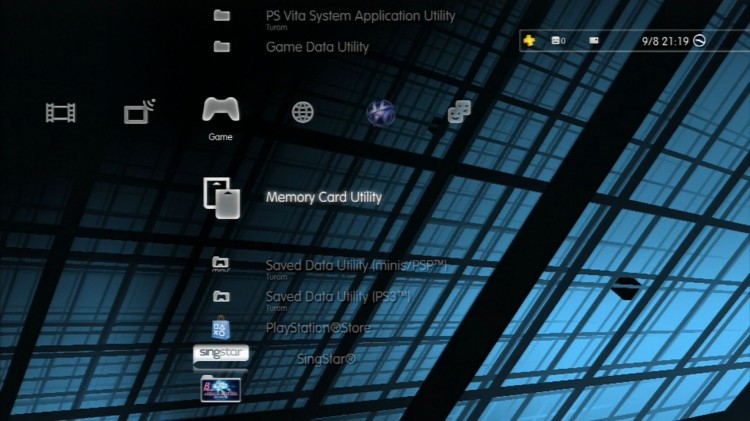The width and height of the screenshot is (750, 421).
Task: Select the Game controller icon
Action: 221,109
